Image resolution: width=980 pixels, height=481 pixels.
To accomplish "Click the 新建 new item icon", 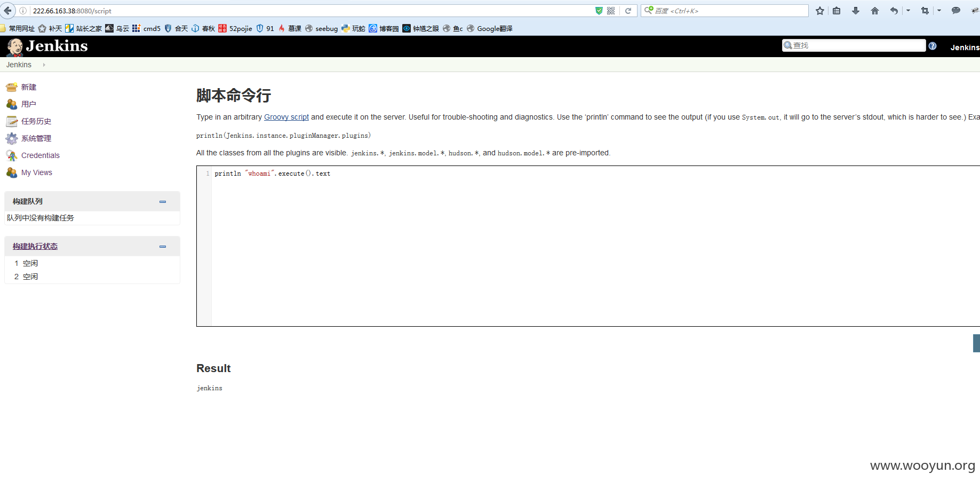I will point(12,87).
